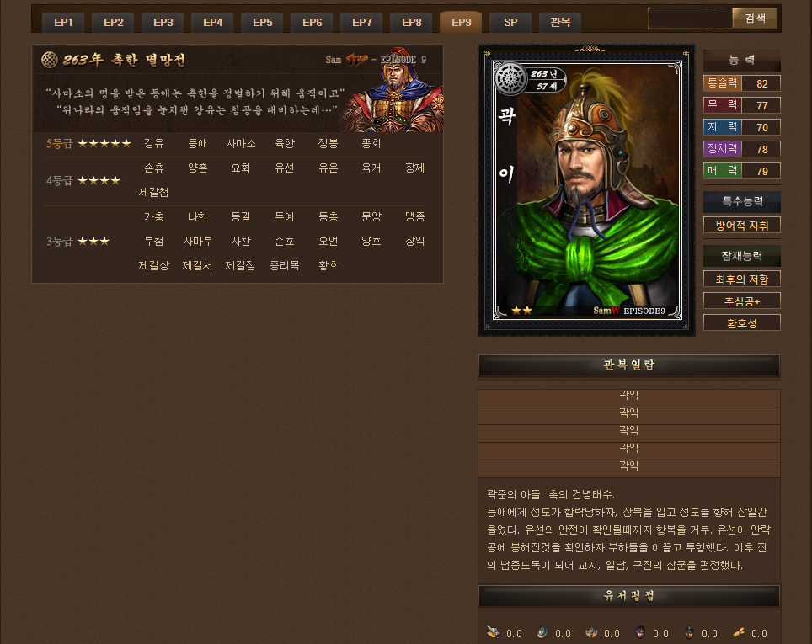This screenshot has width=812, height=644.
Task: Click the golden scroll rating icon
Action: 739,632
